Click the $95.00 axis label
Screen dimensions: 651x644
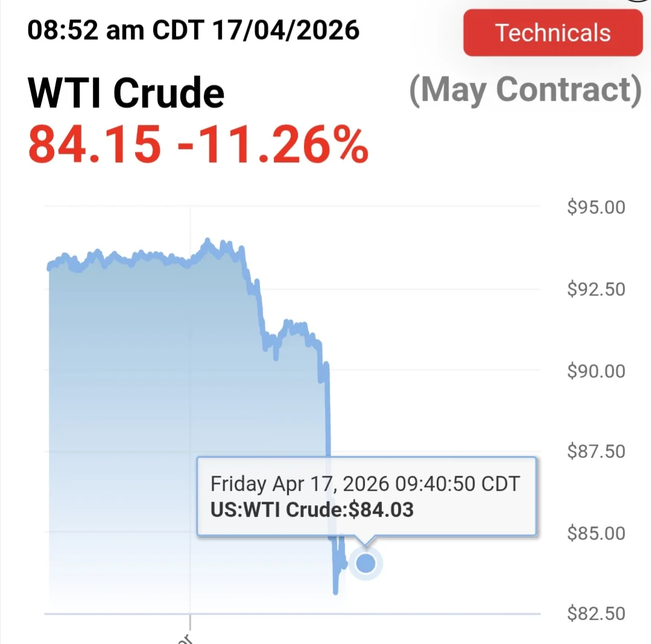pos(596,207)
